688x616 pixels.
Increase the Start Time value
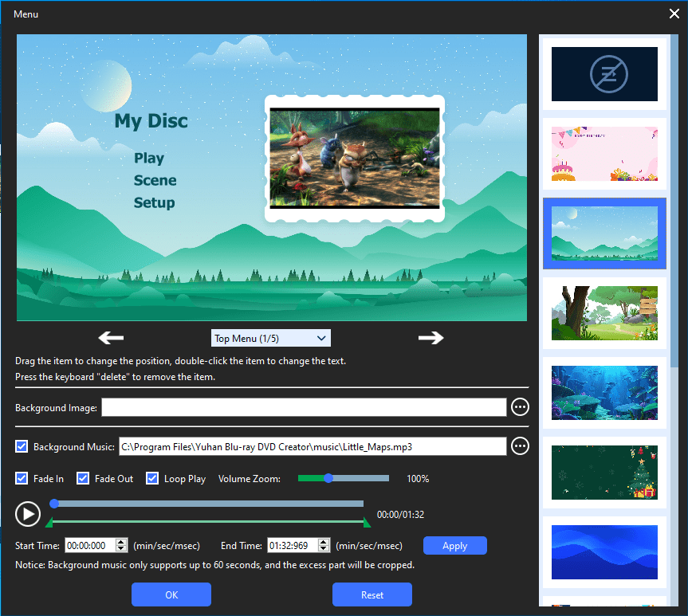(x=121, y=542)
